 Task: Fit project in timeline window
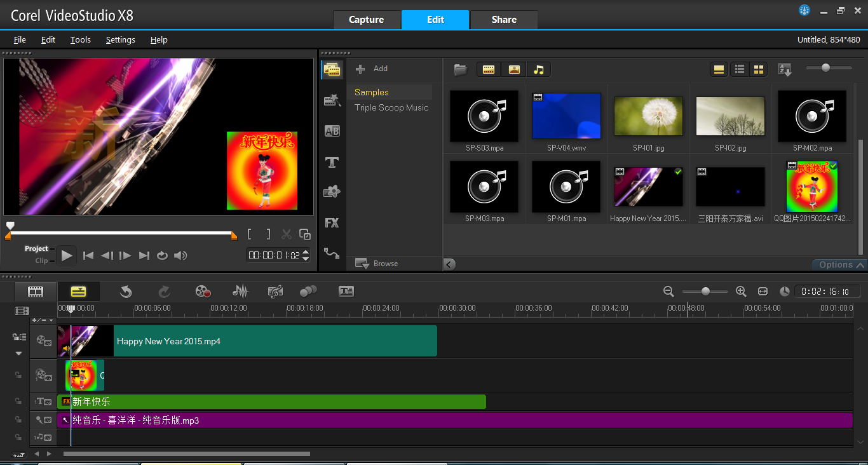[763, 291]
